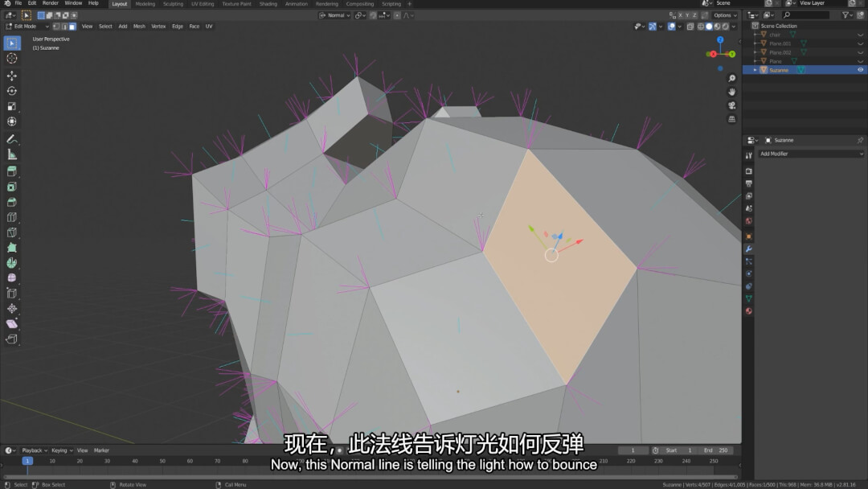The height and width of the screenshot is (489, 868).
Task: Open the Options dropdown in viewport header
Action: tap(725, 15)
